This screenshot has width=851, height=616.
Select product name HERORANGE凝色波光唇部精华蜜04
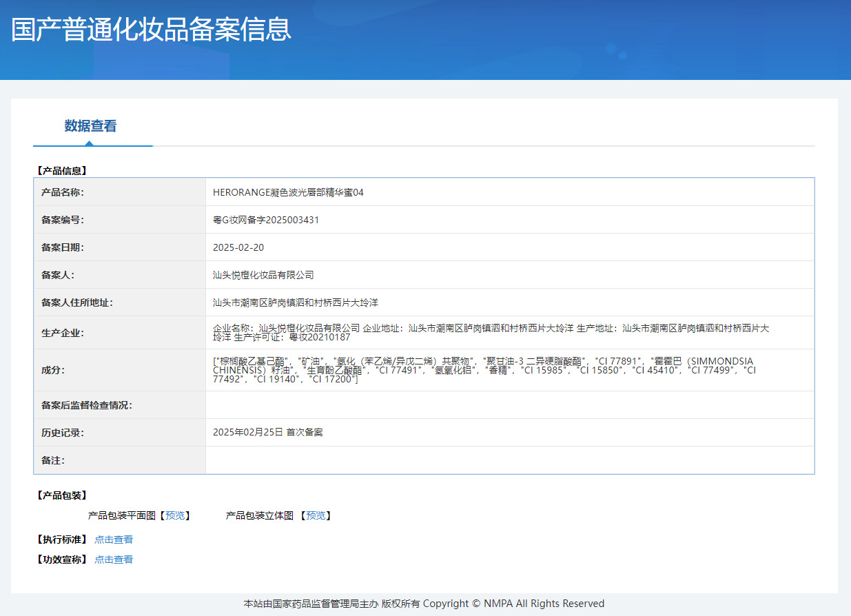coord(288,192)
